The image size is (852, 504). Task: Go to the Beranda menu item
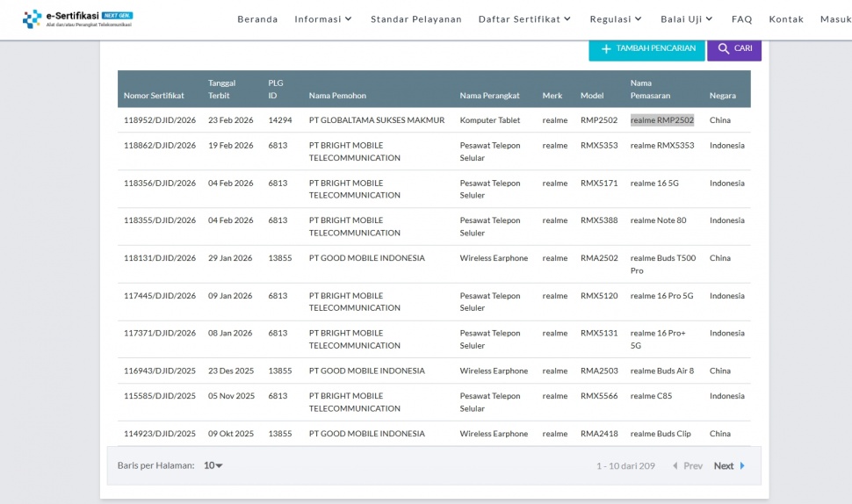257,19
